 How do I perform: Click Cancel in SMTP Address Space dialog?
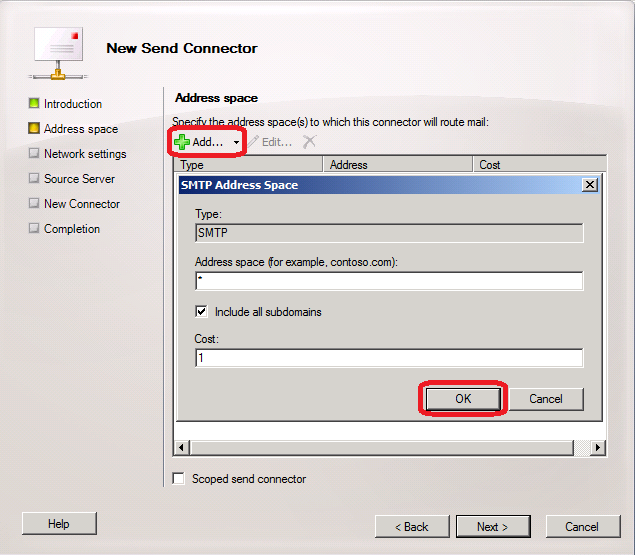pyautogui.click(x=546, y=399)
